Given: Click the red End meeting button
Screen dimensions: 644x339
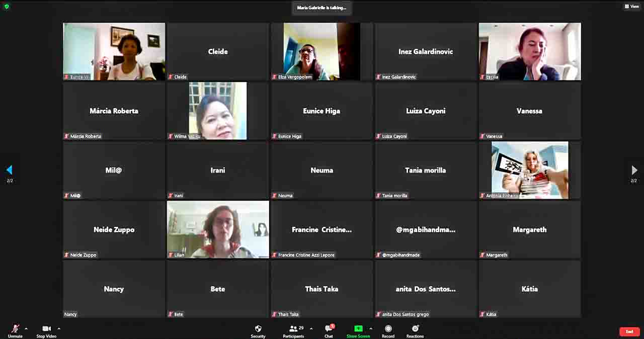Looking at the screenshot, I should (629, 331).
